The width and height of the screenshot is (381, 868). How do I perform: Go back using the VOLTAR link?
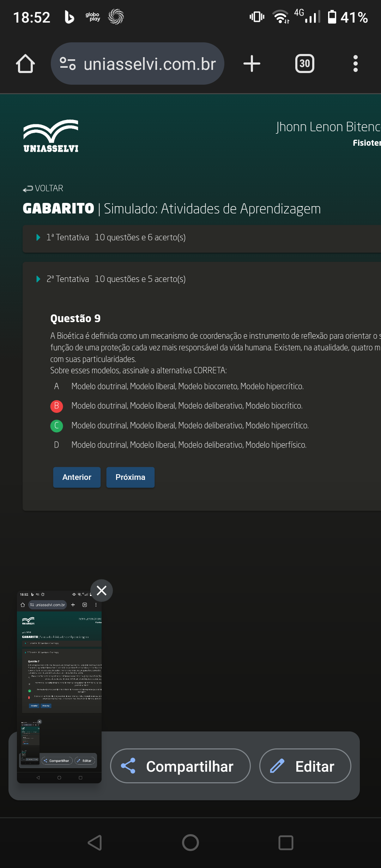point(43,188)
